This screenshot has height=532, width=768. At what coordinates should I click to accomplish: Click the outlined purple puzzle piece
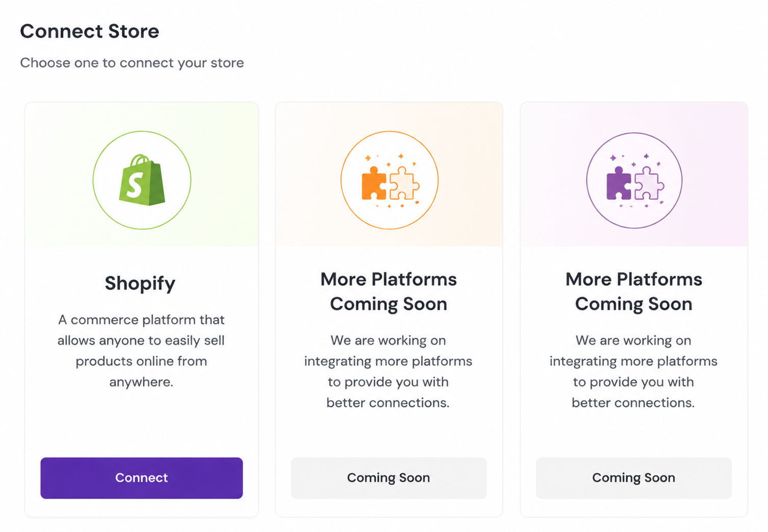point(649,183)
